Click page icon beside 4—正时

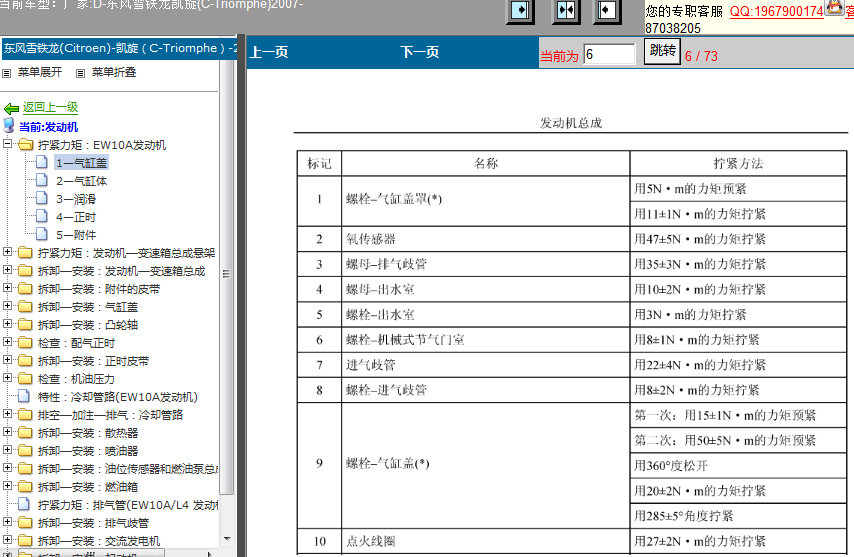coord(42,216)
